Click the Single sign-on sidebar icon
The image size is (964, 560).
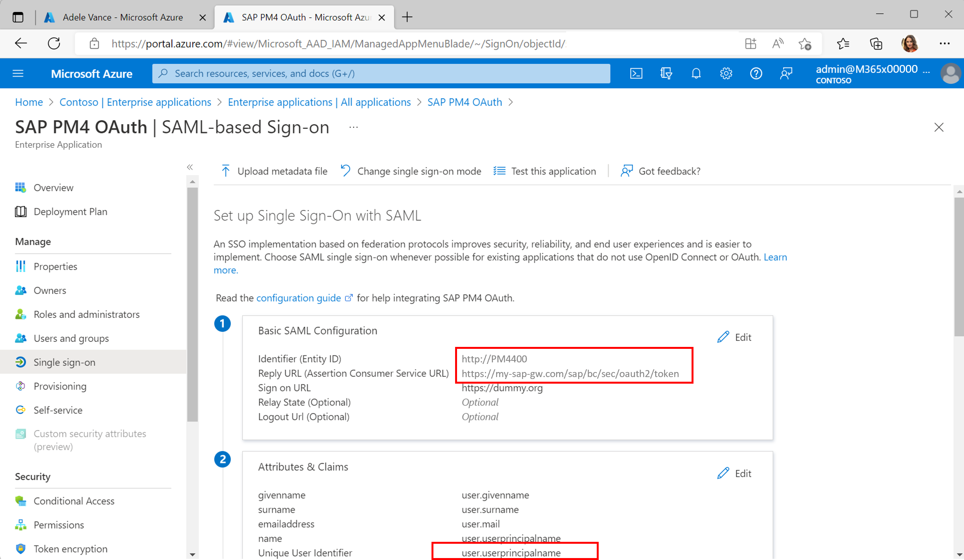click(x=22, y=361)
